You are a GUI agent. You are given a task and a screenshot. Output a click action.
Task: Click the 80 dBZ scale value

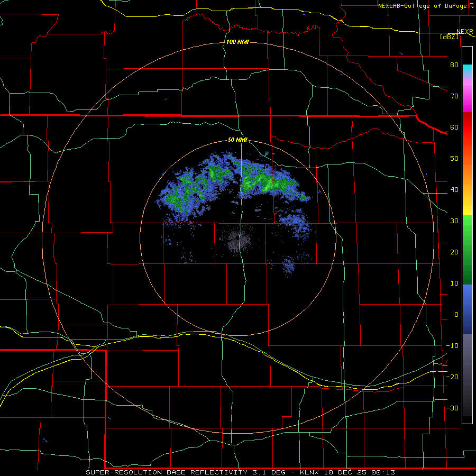point(454,65)
